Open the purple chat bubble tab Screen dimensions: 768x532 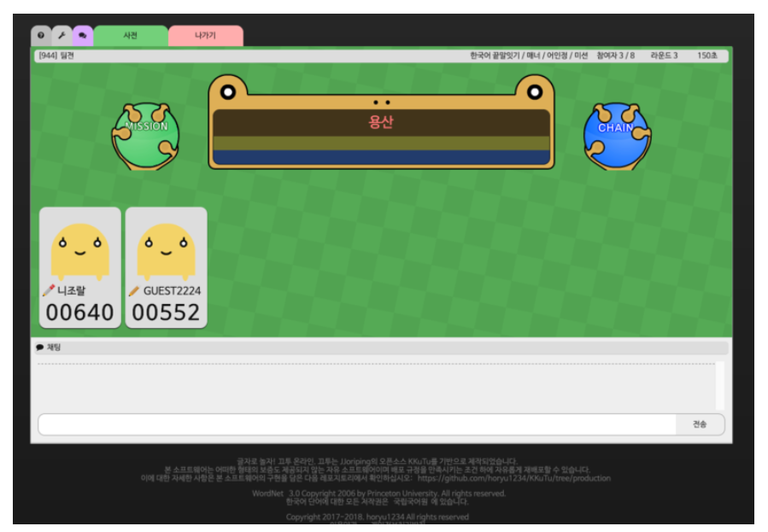pyautogui.click(x=82, y=36)
